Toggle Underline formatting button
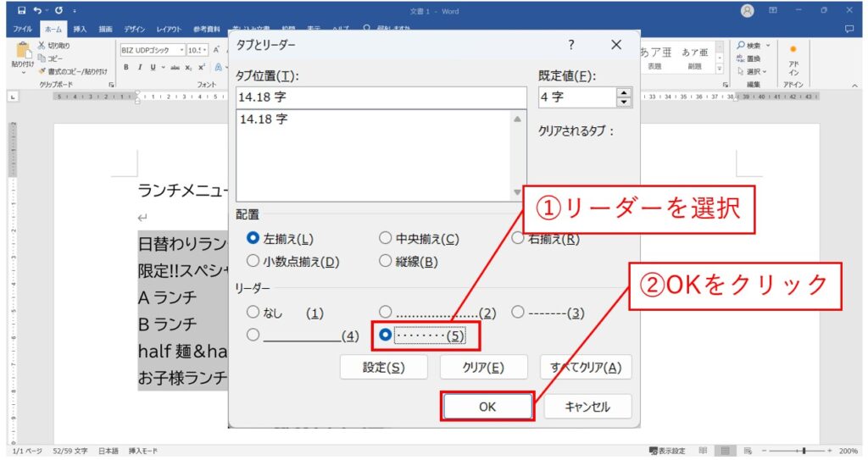Image resolution: width=868 pixels, height=460 pixels. (153, 68)
